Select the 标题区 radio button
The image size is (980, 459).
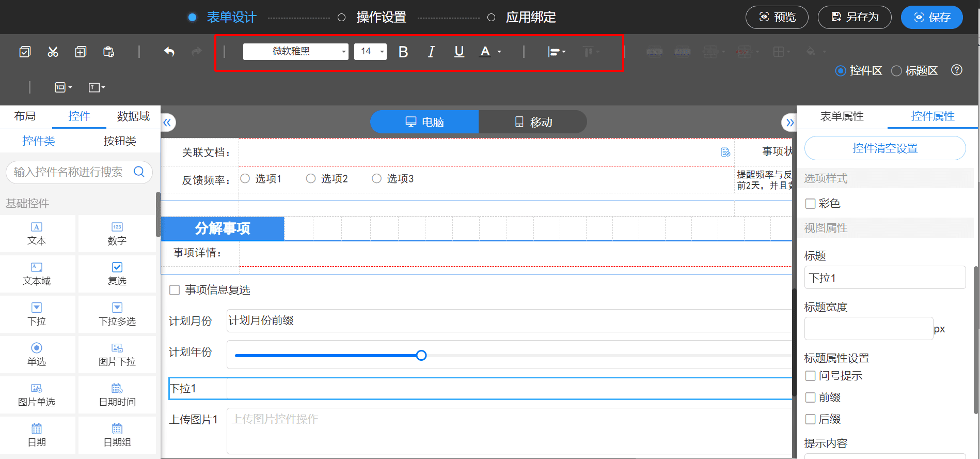[897, 71]
